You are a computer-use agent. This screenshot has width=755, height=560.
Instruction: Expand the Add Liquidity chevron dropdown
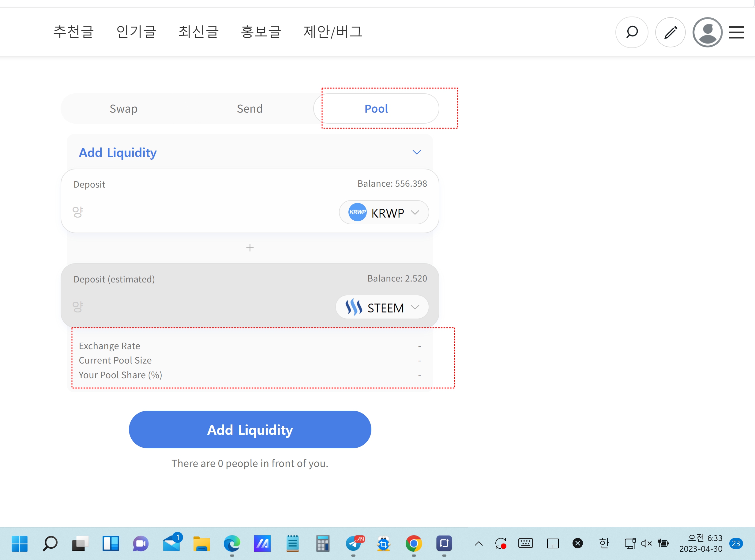point(416,152)
